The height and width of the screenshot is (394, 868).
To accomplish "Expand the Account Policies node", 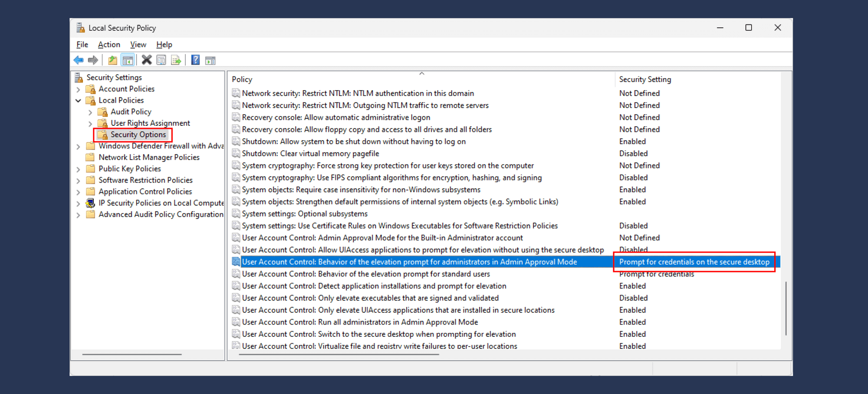I will point(78,89).
